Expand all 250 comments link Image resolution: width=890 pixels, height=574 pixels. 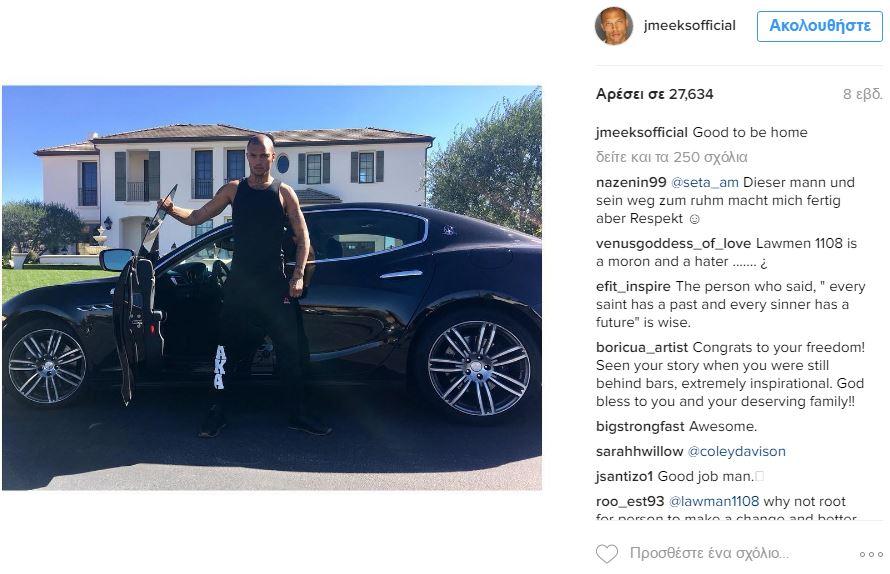[x=671, y=157]
